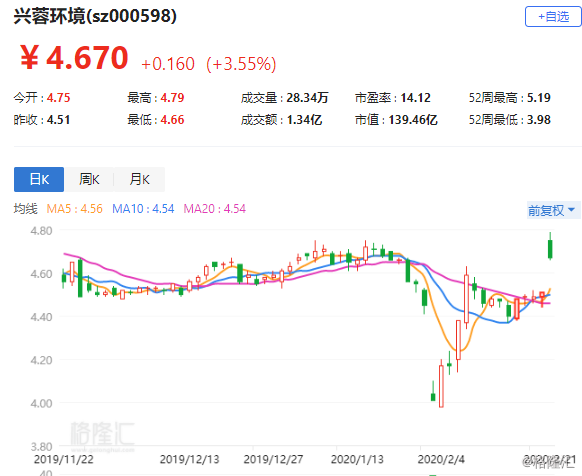Click the 2019/11/22 date axis label

63,459
